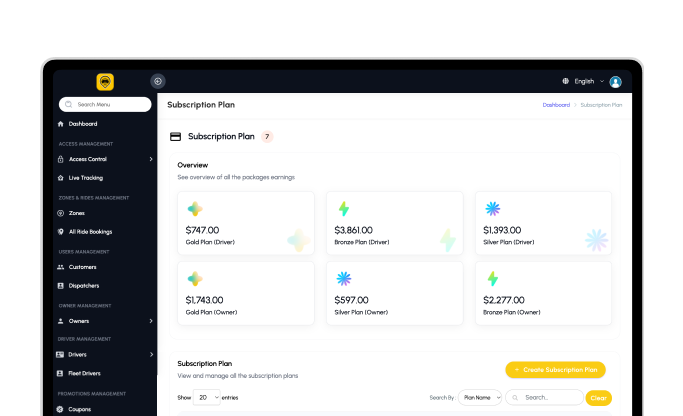Open the show entries dropdown
Viewport: 683px width, 416px height.
[x=207, y=398]
